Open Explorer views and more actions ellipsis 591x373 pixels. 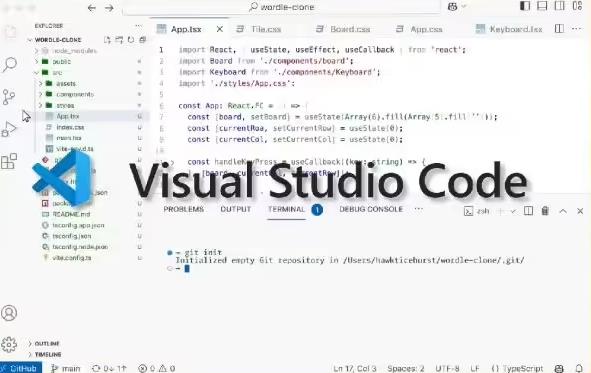coord(138,26)
